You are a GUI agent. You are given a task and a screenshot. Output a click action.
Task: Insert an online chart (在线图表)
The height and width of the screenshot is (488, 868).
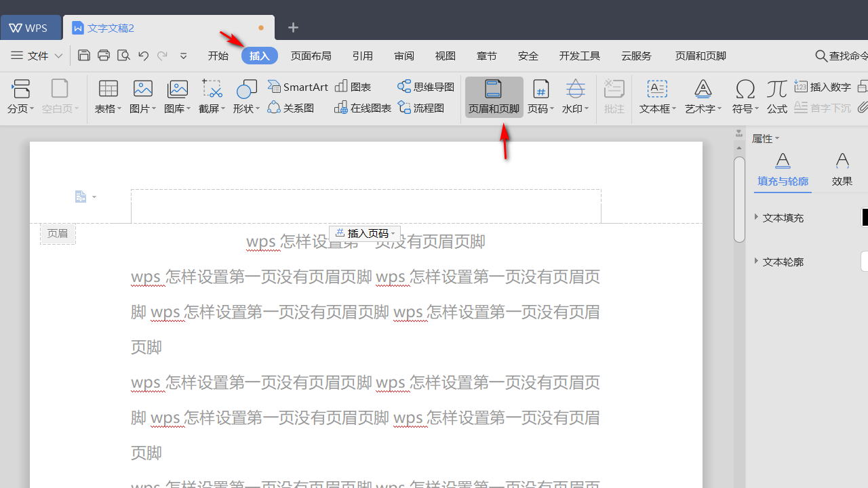click(x=363, y=108)
